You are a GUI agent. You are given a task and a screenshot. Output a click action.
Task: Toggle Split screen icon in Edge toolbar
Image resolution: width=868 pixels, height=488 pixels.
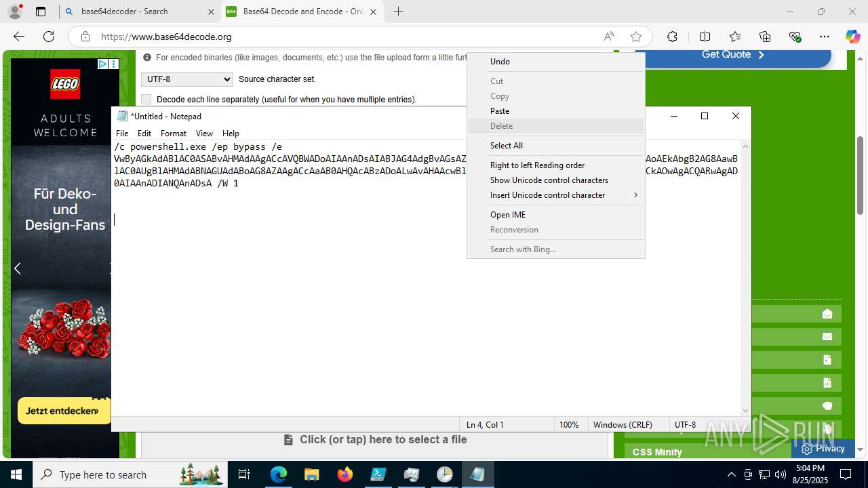click(705, 37)
